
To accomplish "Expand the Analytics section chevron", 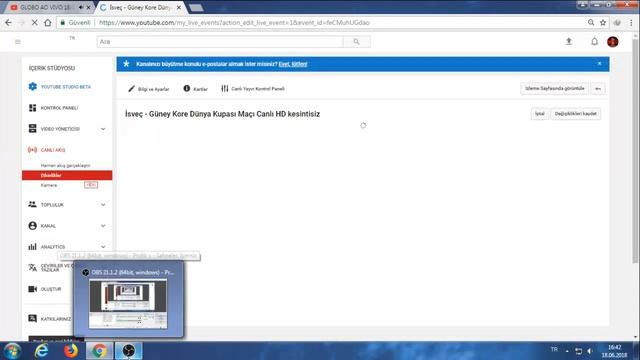I will pyautogui.click(x=103, y=247).
